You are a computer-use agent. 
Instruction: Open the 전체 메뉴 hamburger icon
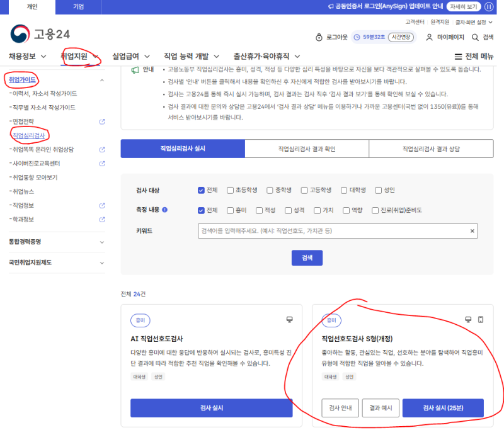[459, 57]
